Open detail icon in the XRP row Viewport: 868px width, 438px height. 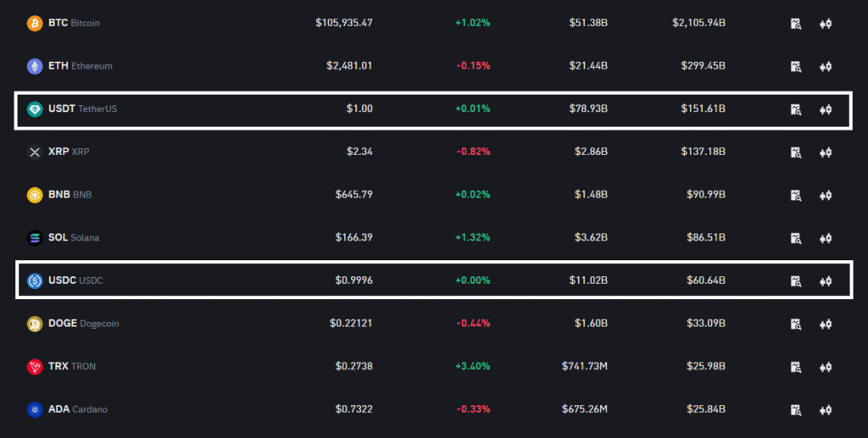(x=795, y=152)
